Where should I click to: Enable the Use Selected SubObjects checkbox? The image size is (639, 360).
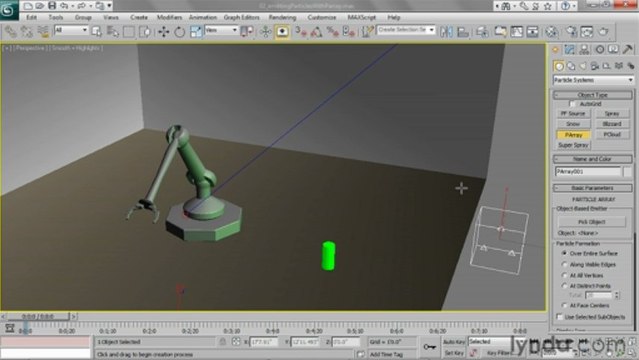pyautogui.click(x=560, y=317)
